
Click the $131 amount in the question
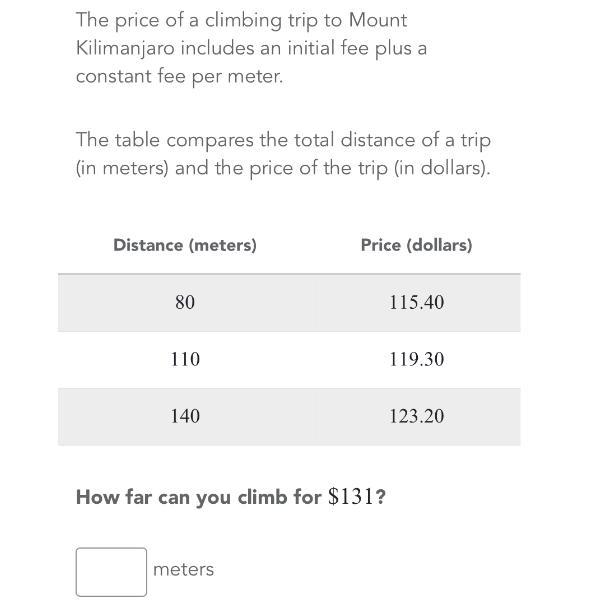tap(353, 497)
